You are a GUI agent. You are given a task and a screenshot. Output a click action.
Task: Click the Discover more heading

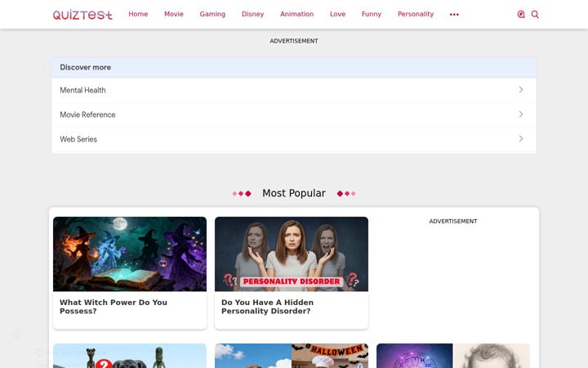[86, 67]
